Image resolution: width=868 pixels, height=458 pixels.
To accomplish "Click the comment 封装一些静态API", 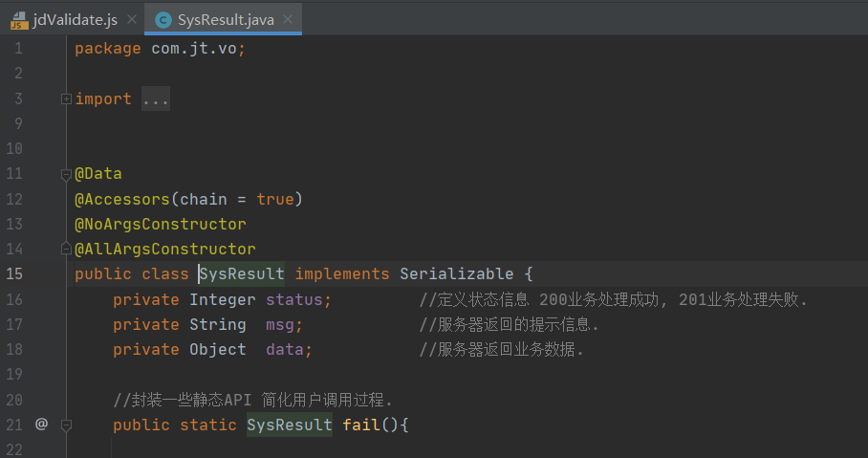I will coord(253,400).
